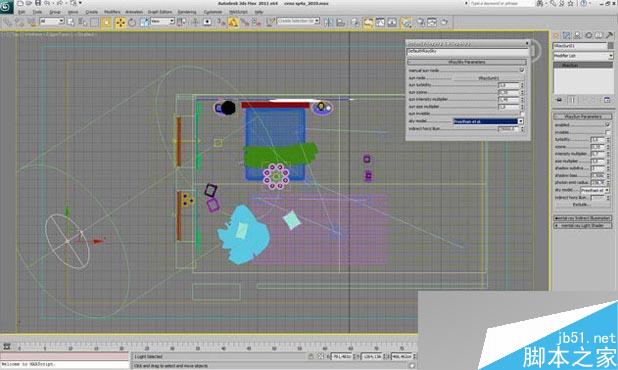Open the Customize menu

click(x=213, y=12)
